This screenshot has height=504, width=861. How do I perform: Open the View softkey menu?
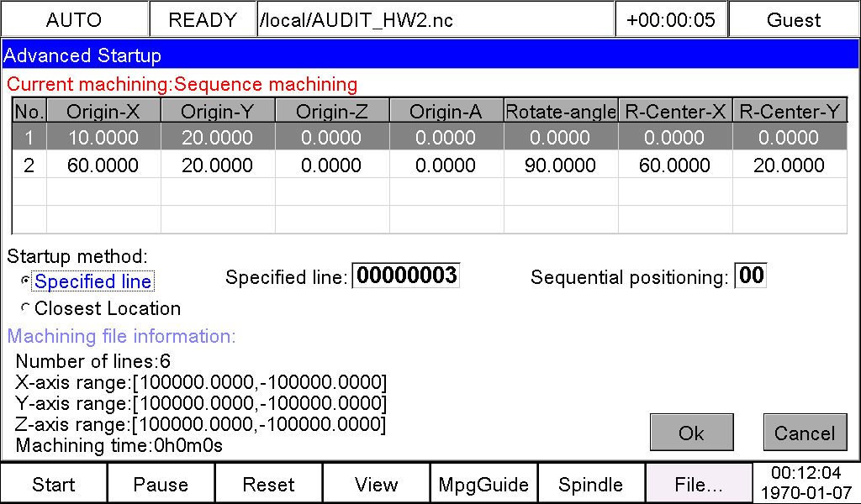[376, 484]
